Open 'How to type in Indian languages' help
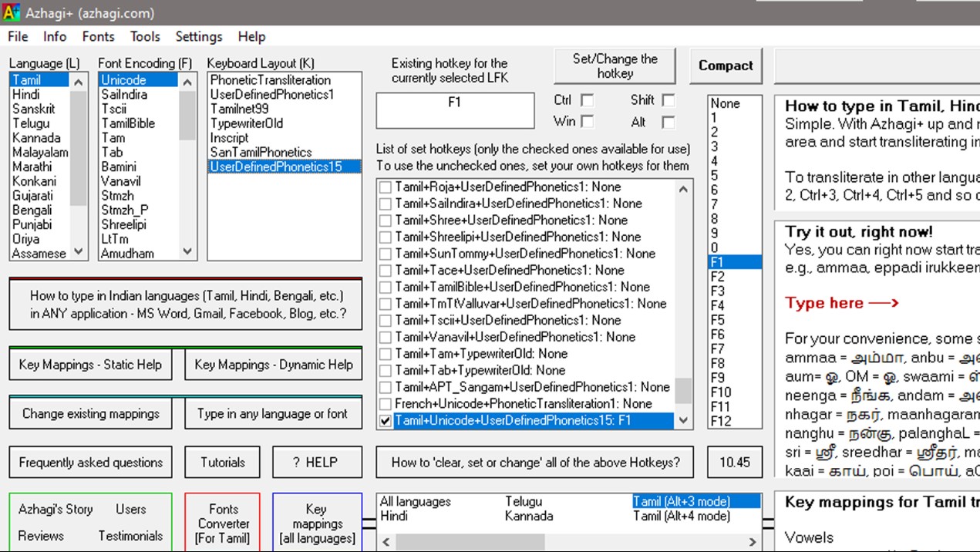The width and height of the screenshot is (980, 552). (186, 305)
